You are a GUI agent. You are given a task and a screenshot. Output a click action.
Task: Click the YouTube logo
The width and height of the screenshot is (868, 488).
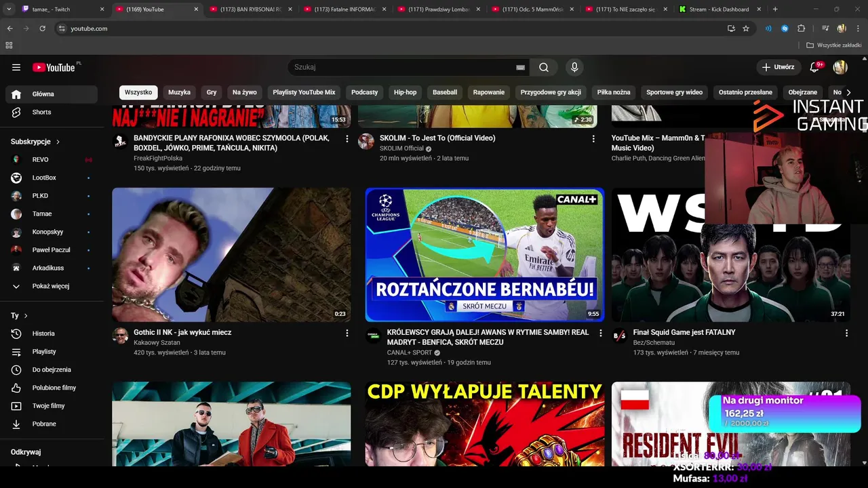(x=54, y=67)
